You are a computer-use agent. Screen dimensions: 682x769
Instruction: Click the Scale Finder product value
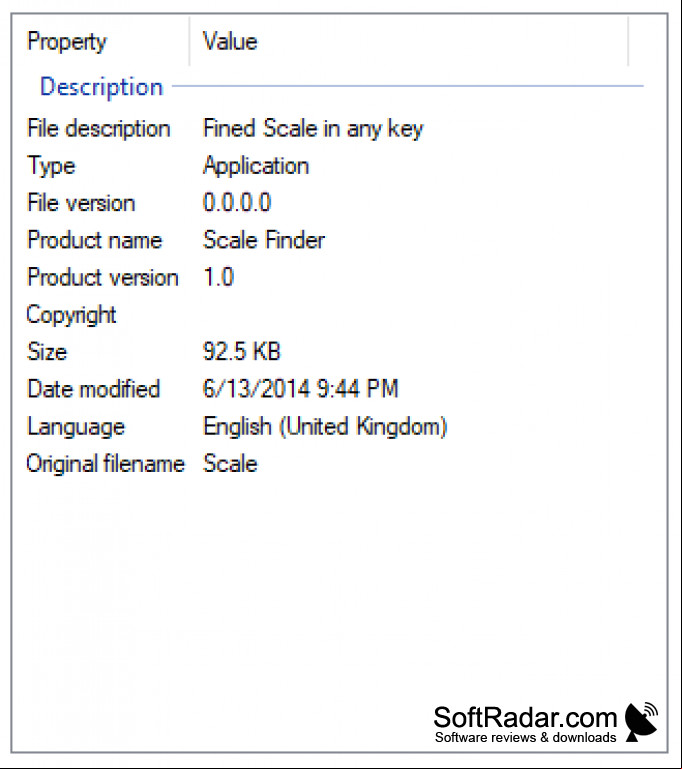pyautogui.click(x=264, y=240)
